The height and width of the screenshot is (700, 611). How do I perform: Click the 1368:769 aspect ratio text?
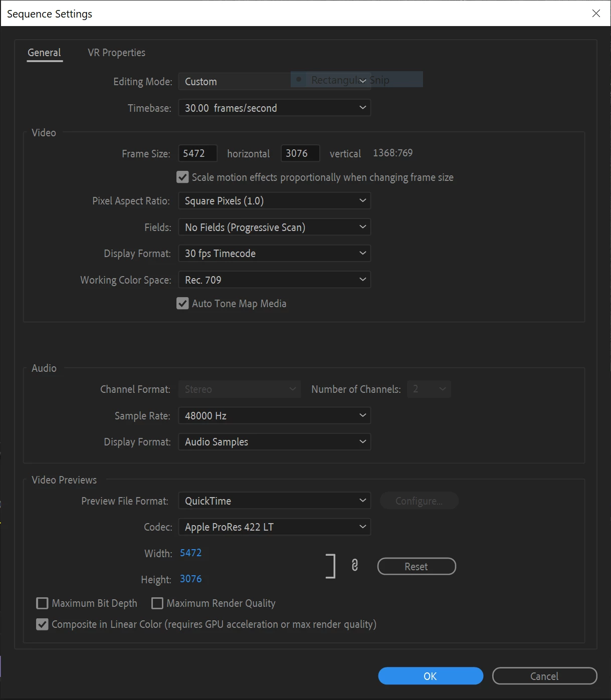(x=392, y=153)
